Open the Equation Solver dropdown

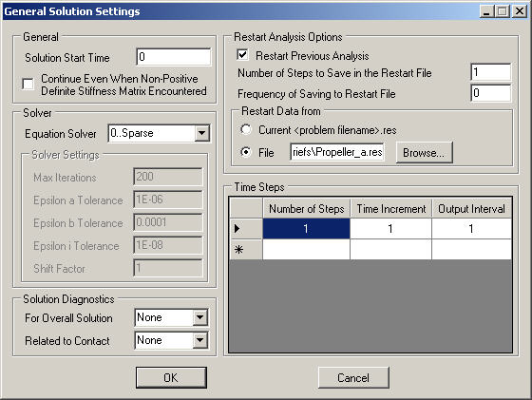point(201,133)
